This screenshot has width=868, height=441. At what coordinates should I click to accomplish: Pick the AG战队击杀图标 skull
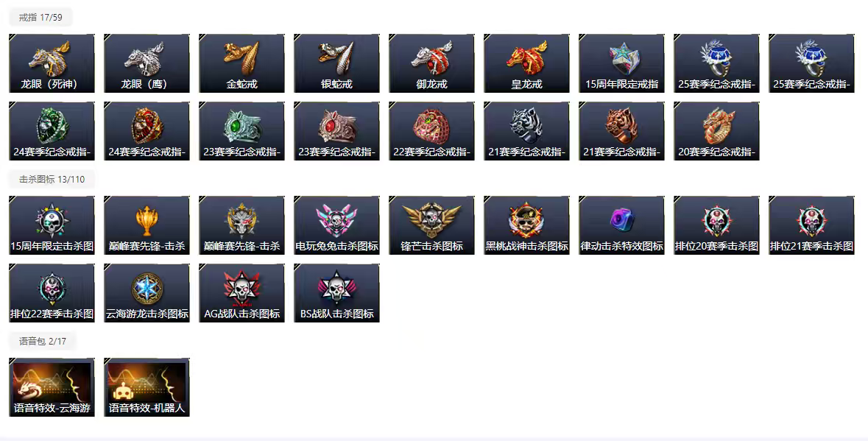coord(241,293)
